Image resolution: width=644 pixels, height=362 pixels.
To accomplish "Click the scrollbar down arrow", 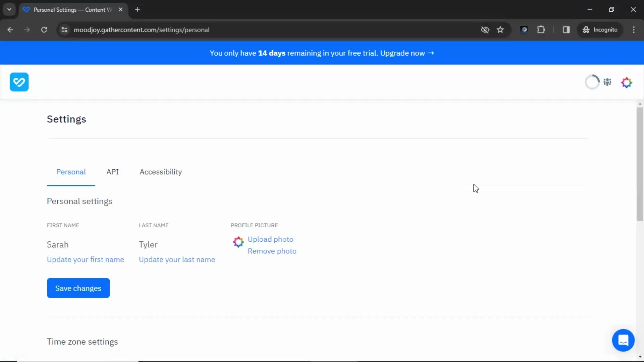I will 640,357.
